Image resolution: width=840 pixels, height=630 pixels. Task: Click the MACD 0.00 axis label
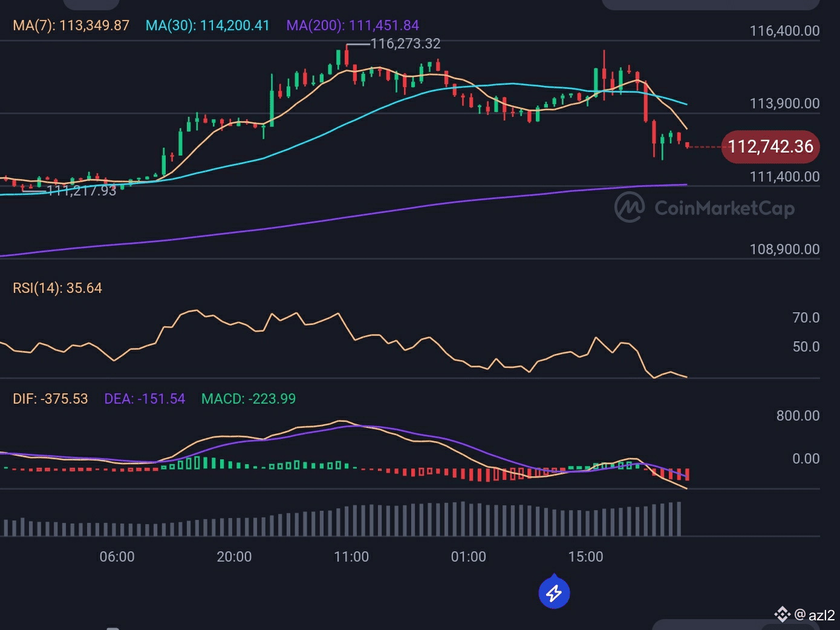pyautogui.click(x=806, y=459)
